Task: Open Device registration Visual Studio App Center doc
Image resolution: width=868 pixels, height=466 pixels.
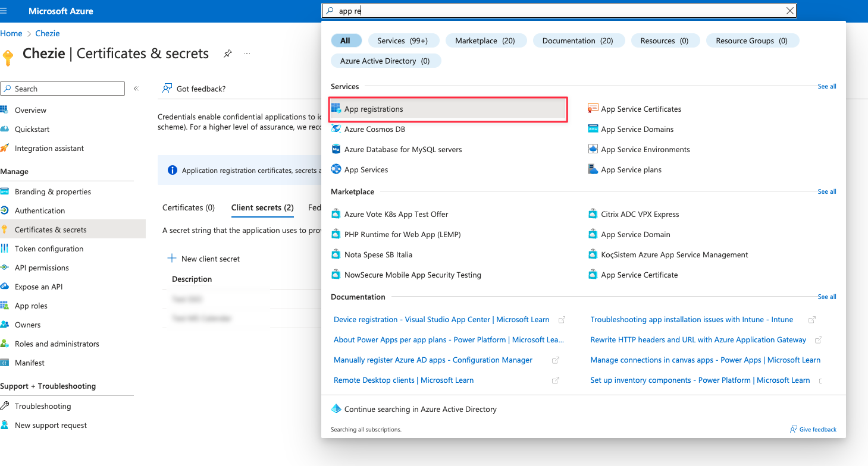Action: click(441, 319)
